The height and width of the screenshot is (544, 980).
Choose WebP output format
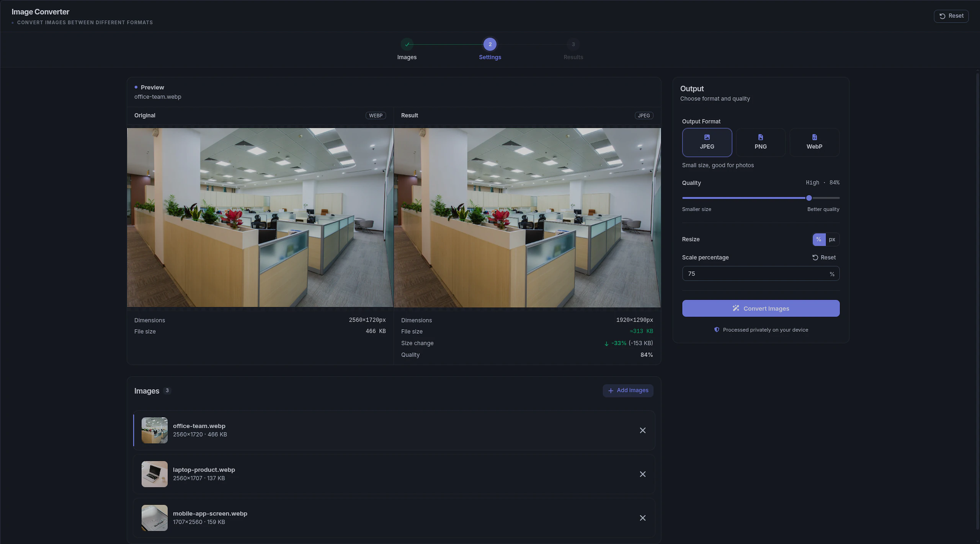814,142
